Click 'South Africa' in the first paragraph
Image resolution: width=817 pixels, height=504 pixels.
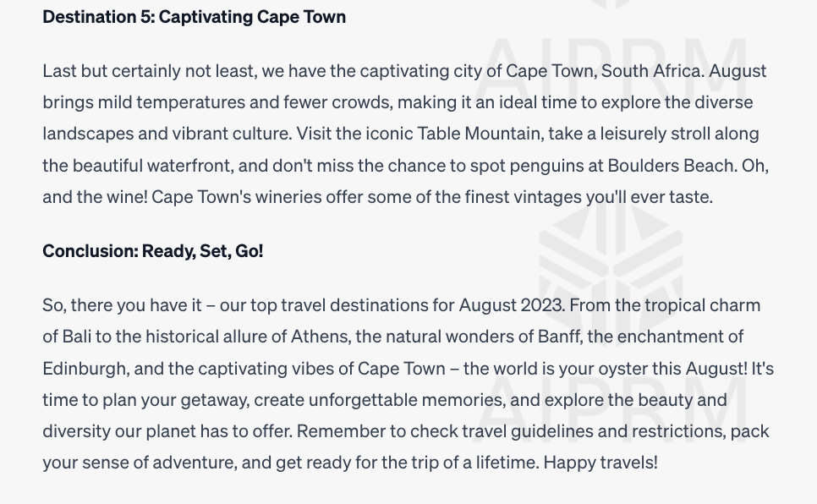pos(650,70)
